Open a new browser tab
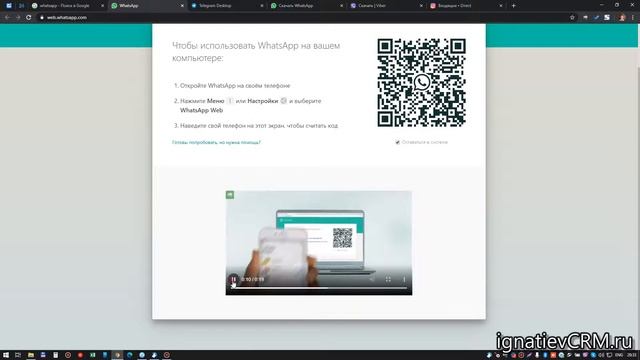This screenshot has height=360, width=640. pyautogui.click(x=513, y=6)
